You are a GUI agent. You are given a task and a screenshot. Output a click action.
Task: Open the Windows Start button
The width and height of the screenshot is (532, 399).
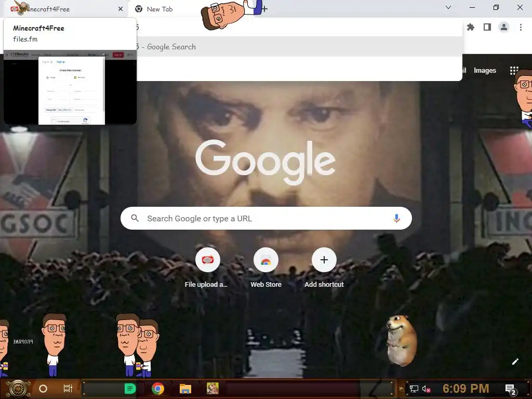coord(19,389)
